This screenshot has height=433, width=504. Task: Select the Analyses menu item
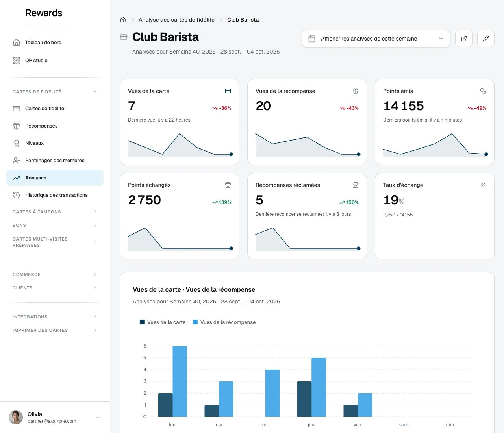[x=55, y=178]
